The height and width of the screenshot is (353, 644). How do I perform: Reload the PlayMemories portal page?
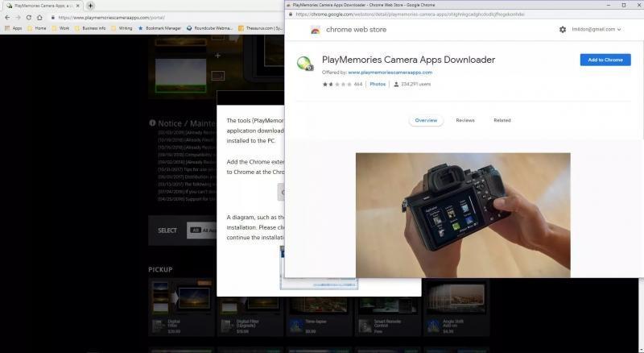coord(29,17)
